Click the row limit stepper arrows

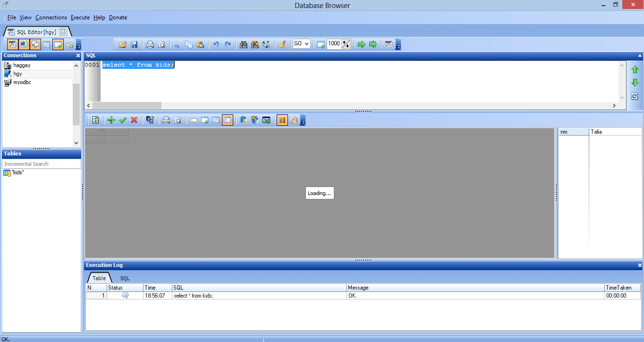[346, 44]
